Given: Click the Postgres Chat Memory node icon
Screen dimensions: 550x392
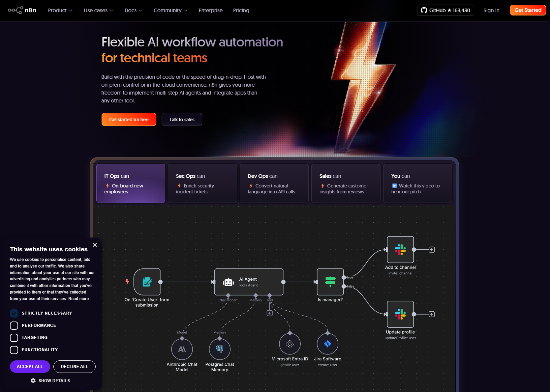Looking at the screenshot, I should (x=220, y=349).
